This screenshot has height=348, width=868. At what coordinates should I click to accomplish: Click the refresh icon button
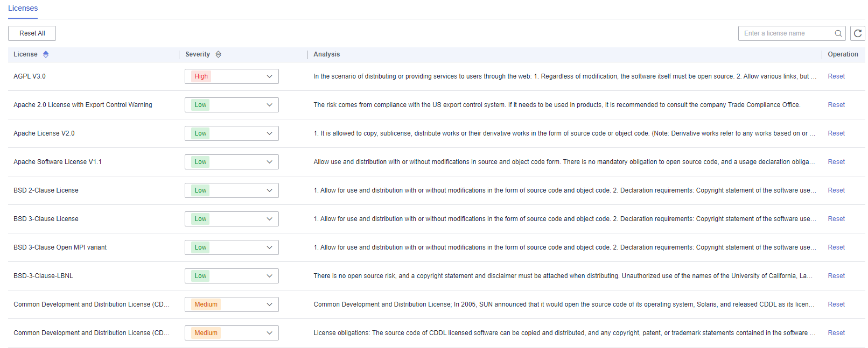(858, 33)
